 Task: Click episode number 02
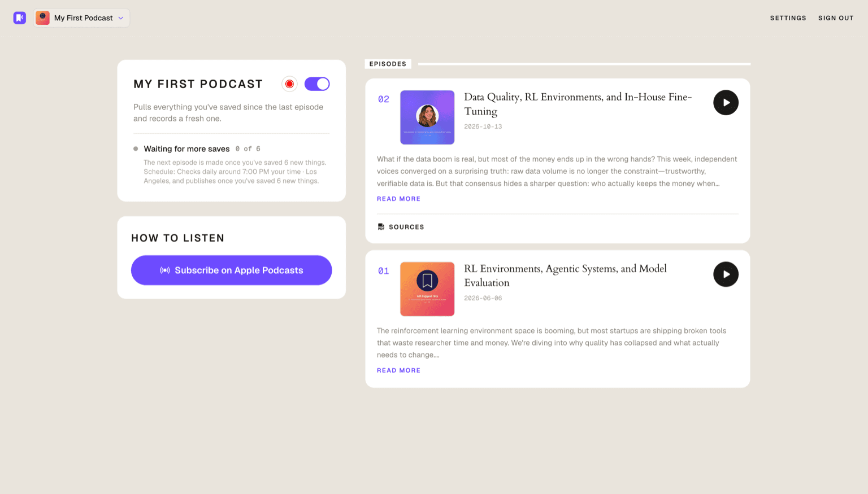384,99
